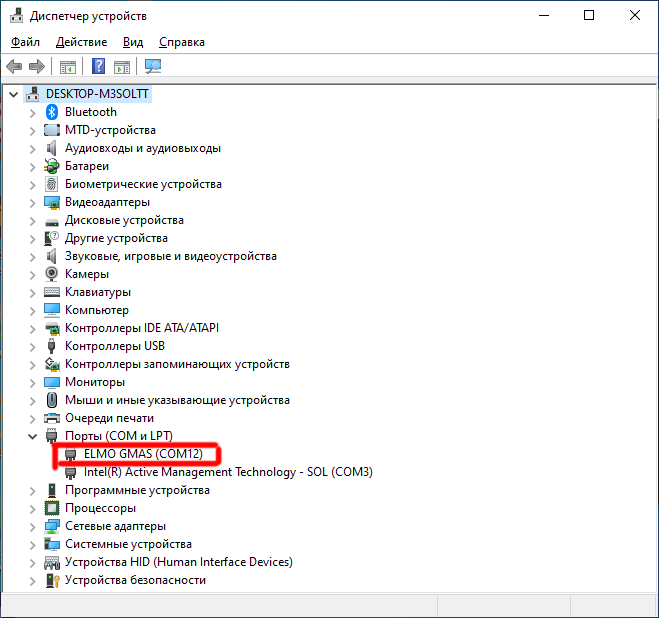
Task: Click the Bluetooth category icon
Action: coord(52,112)
